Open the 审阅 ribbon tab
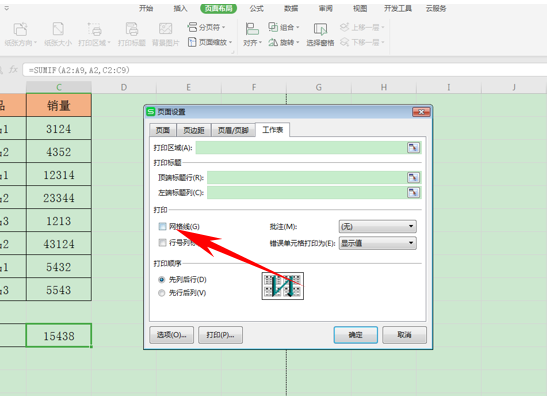 pyautogui.click(x=325, y=8)
